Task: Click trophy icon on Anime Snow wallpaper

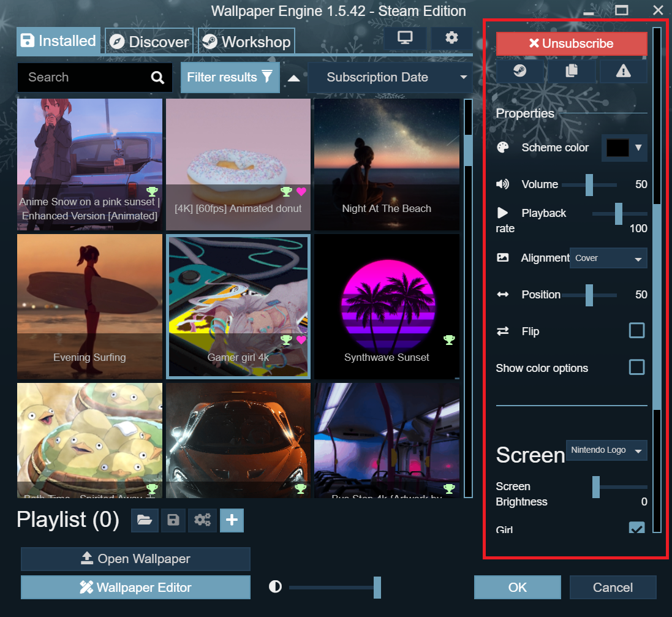Action: [152, 192]
